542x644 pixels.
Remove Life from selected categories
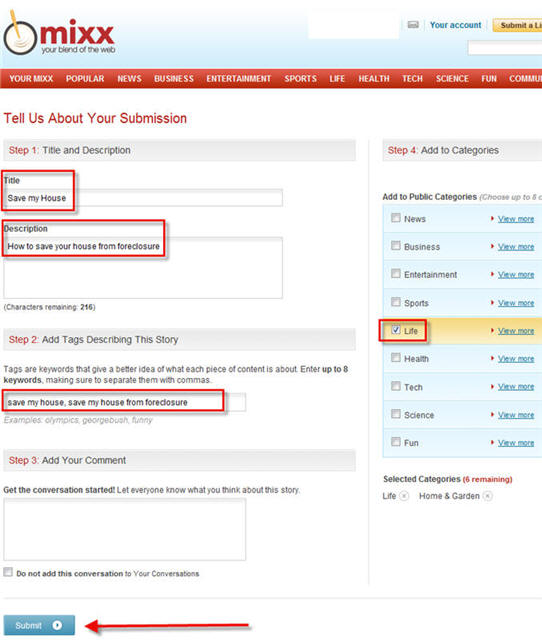tap(404, 496)
